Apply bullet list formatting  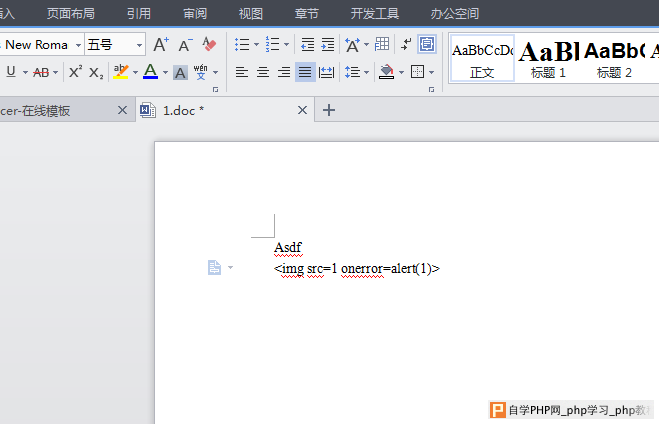coord(242,44)
